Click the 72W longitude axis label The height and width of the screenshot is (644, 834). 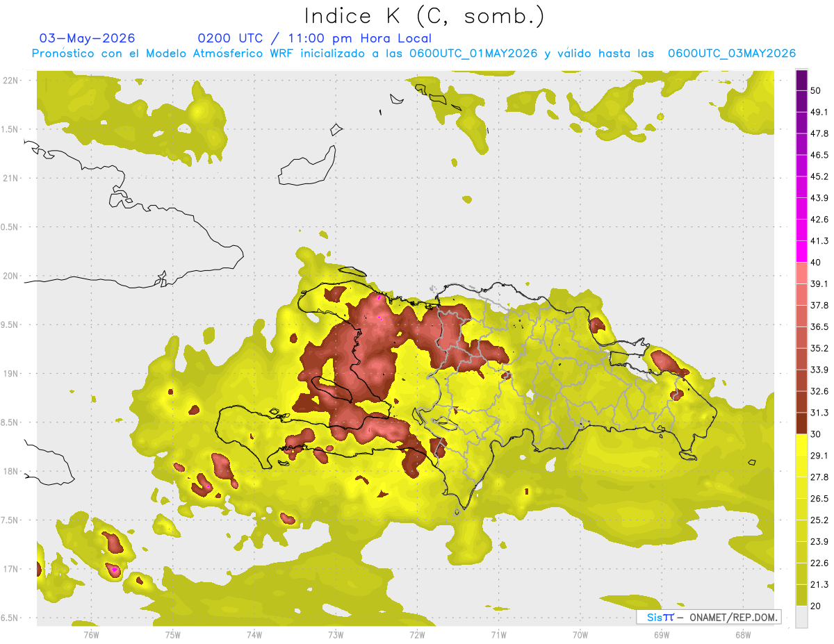417,635
